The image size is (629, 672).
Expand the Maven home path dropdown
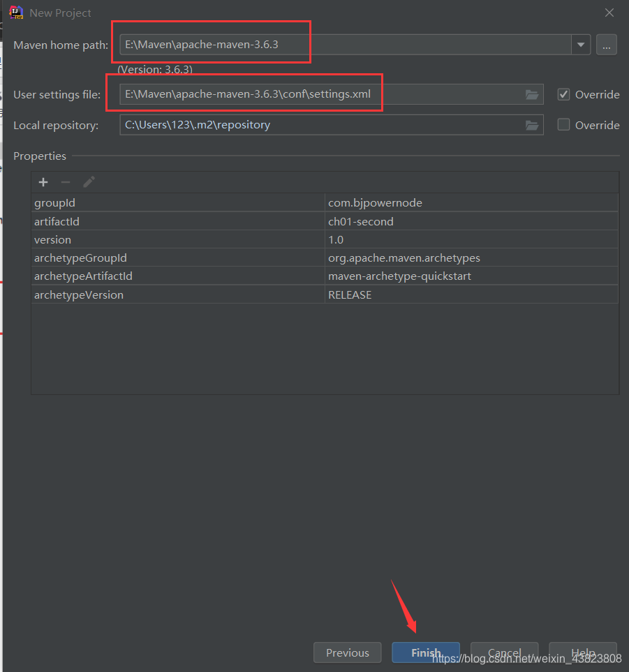tap(581, 45)
